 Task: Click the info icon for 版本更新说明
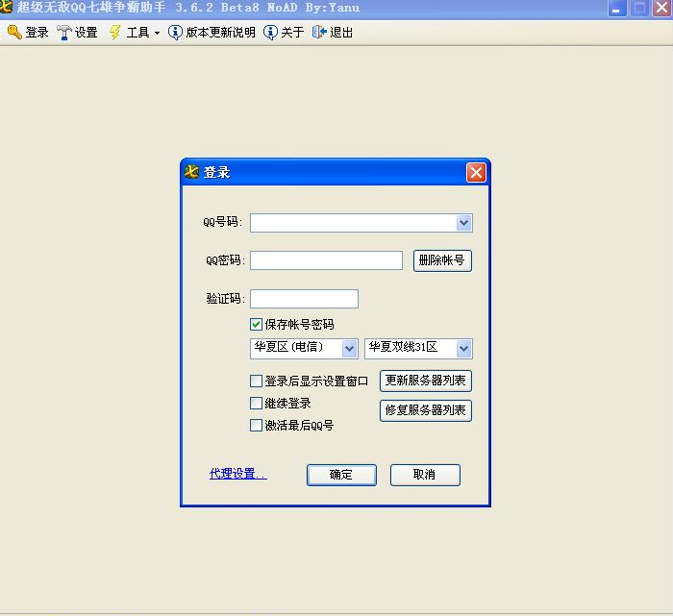click(175, 32)
